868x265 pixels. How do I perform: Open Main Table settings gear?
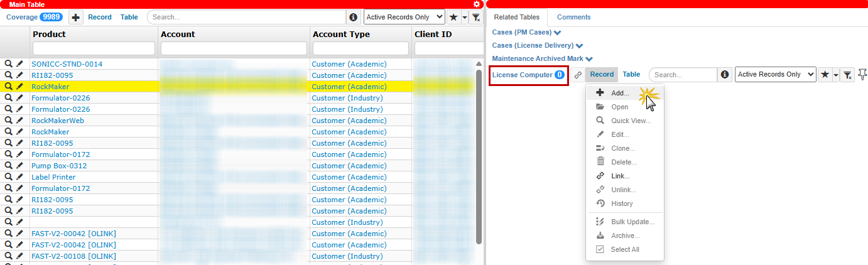click(x=477, y=4)
